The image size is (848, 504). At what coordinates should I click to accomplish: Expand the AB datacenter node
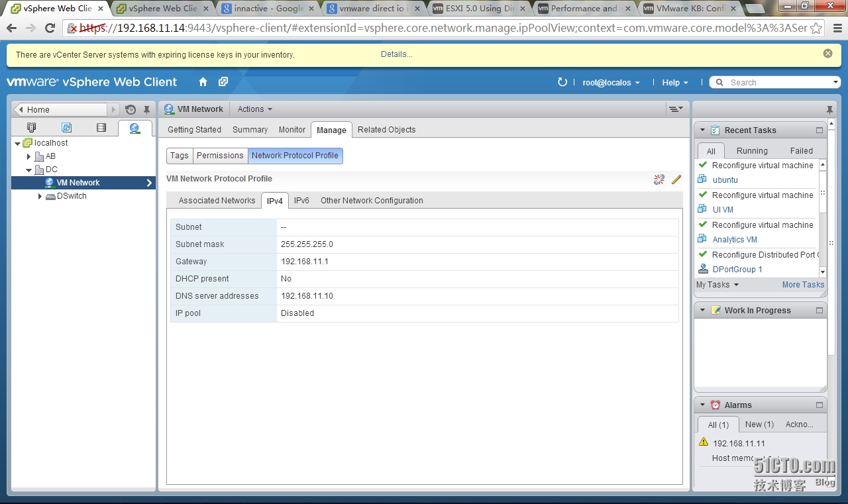click(x=28, y=157)
